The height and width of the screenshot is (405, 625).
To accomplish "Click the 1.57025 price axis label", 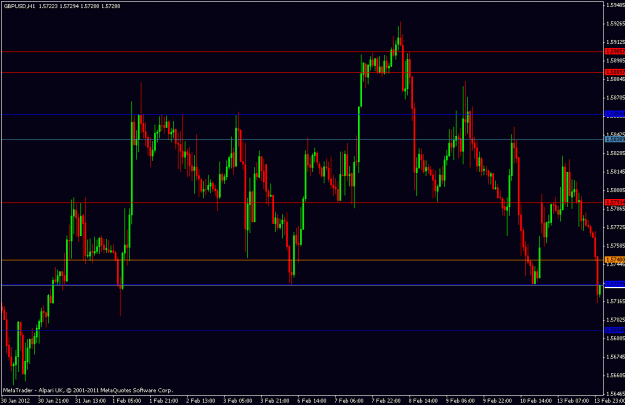I will coord(615,320).
